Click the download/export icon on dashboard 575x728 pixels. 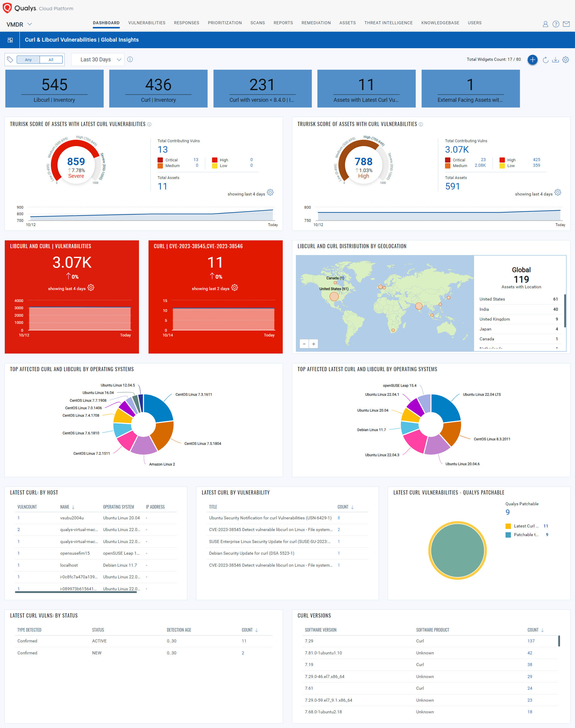tap(556, 60)
